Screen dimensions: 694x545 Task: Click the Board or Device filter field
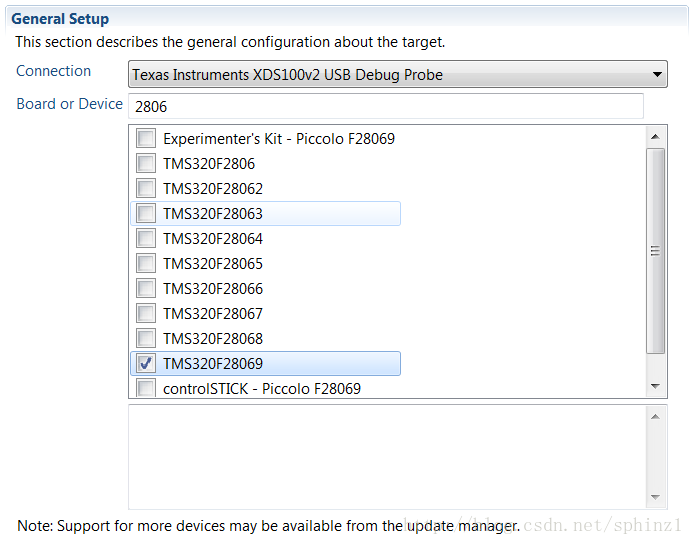click(x=386, y=106)
